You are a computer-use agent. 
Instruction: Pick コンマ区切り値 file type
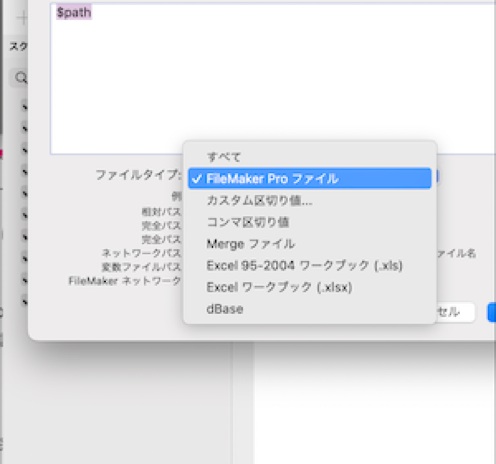pyautogui.click(x=310, y=222)
